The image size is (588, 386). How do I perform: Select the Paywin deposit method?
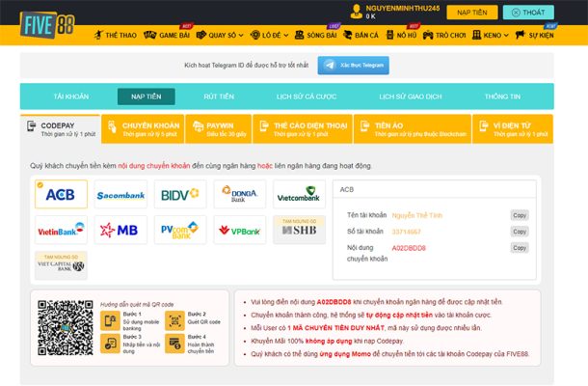click(x=219, y=129)
